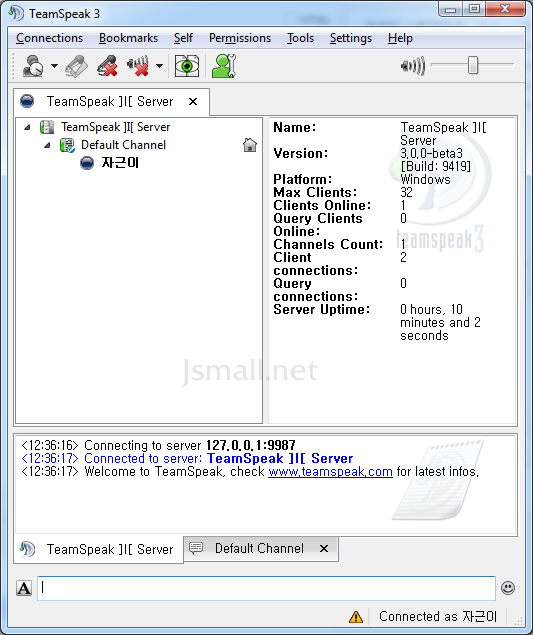This screenshot has height=635, width=533.
Task: Open the text formatting A button
Action: 24,588
